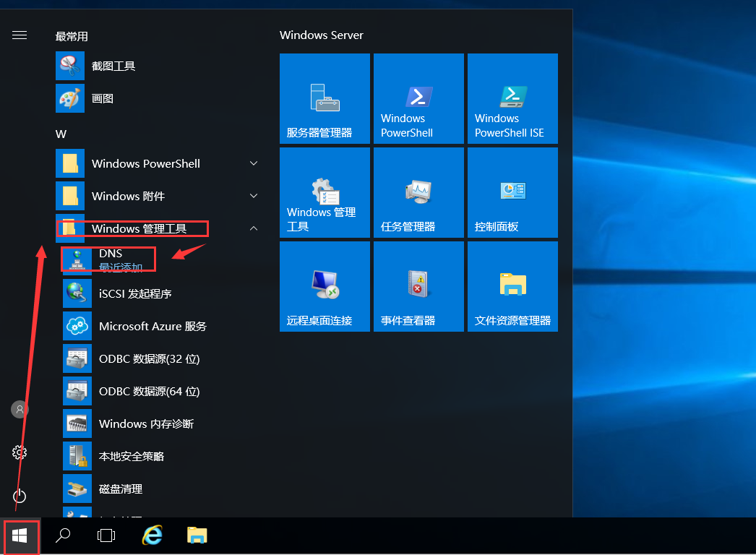Click the iSCSI 发起程序 text label
Image resolution: width=756 pixels, height=555 pixels.
click(x=135, y=293)
